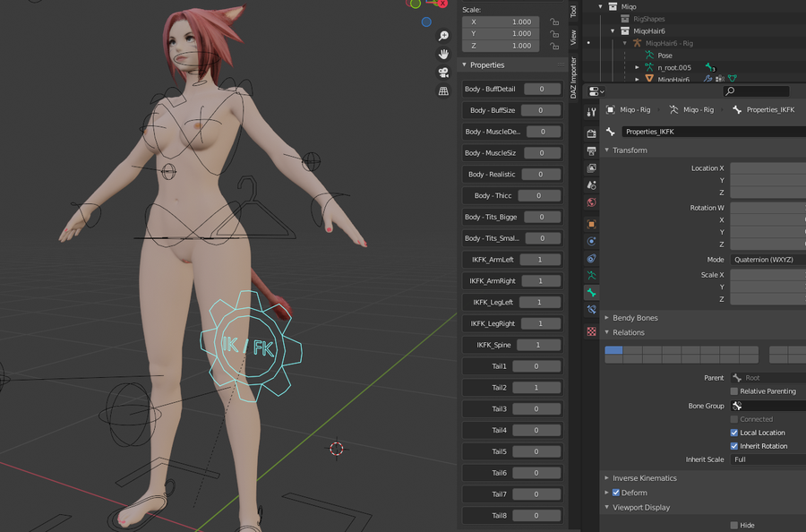Click the Body - Thicc value field
This screenshot has width=806, height=532.
coord(540,195)
